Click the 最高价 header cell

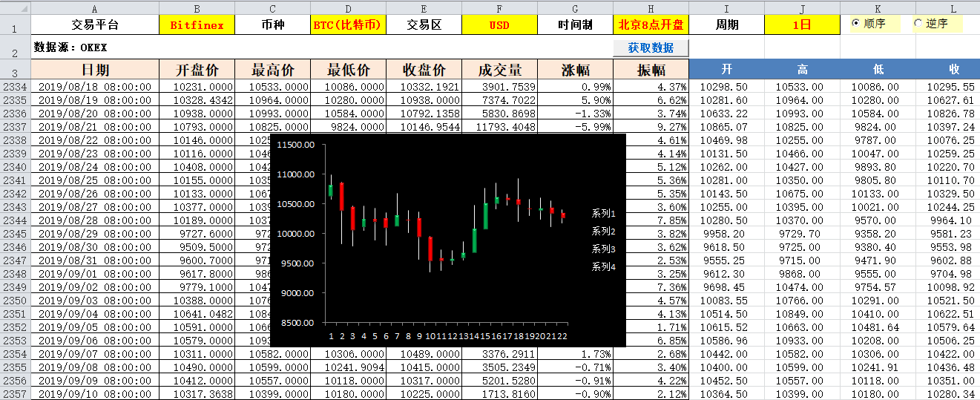(272, 70)
